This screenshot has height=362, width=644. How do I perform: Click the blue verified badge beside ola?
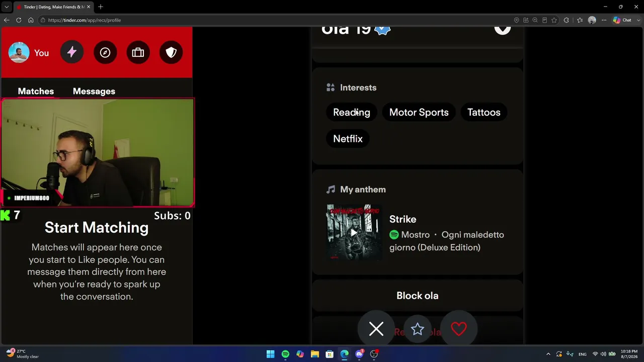(382, 30)
